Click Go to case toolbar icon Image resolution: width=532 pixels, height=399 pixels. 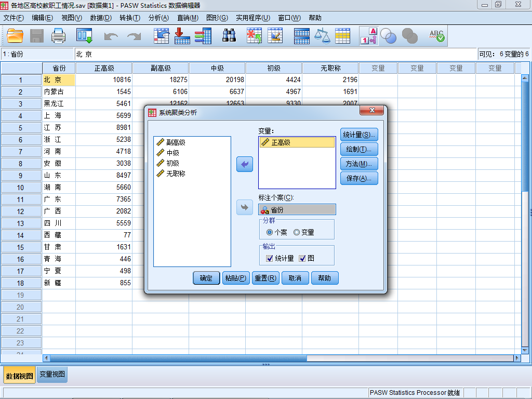[161, 36]
